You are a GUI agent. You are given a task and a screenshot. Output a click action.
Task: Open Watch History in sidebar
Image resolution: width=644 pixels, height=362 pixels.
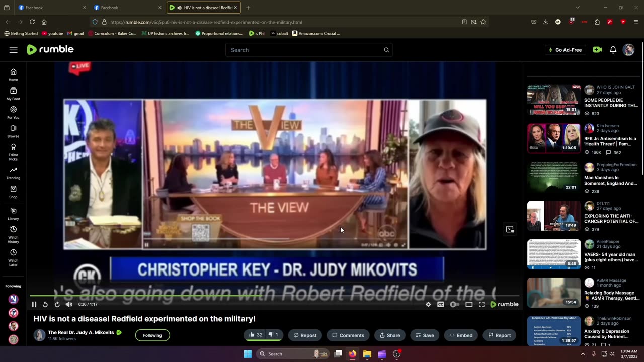[x=13, y=235]
